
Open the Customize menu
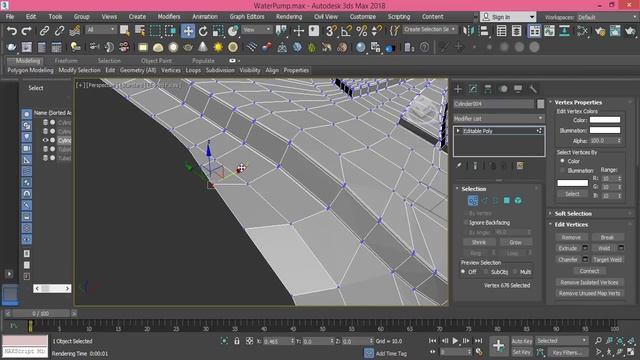click(362, 17)
